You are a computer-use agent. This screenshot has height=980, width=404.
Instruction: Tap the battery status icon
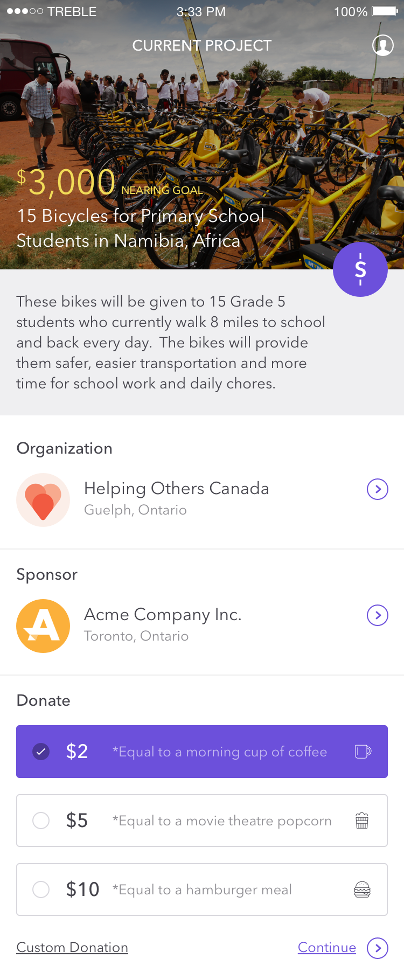385,11
